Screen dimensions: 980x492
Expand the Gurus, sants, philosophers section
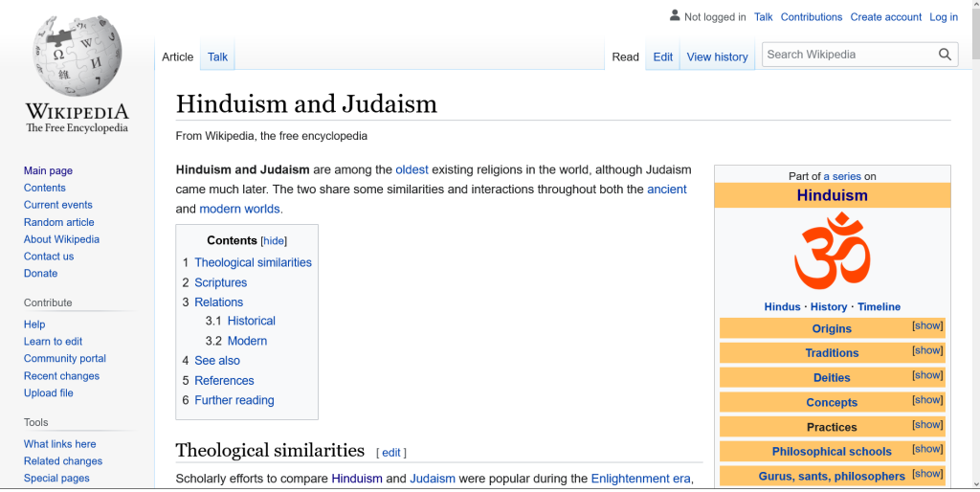point(927,473)
